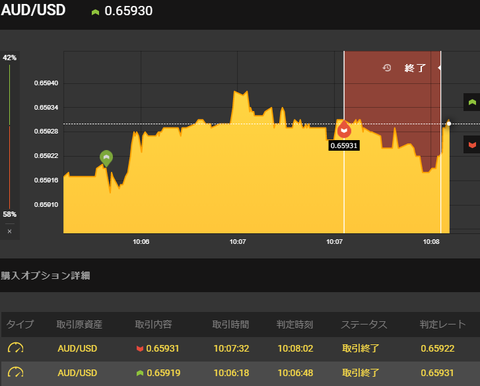Click the 判定時刻 column header
The height and width of the screenshot is (386, 480).
(295, 324)
